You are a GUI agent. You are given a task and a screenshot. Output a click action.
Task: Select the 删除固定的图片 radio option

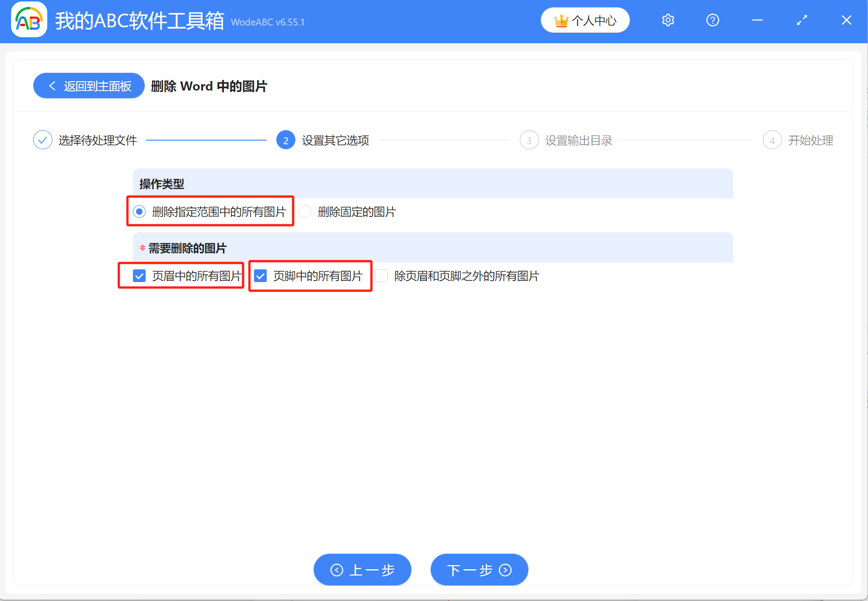305,212
